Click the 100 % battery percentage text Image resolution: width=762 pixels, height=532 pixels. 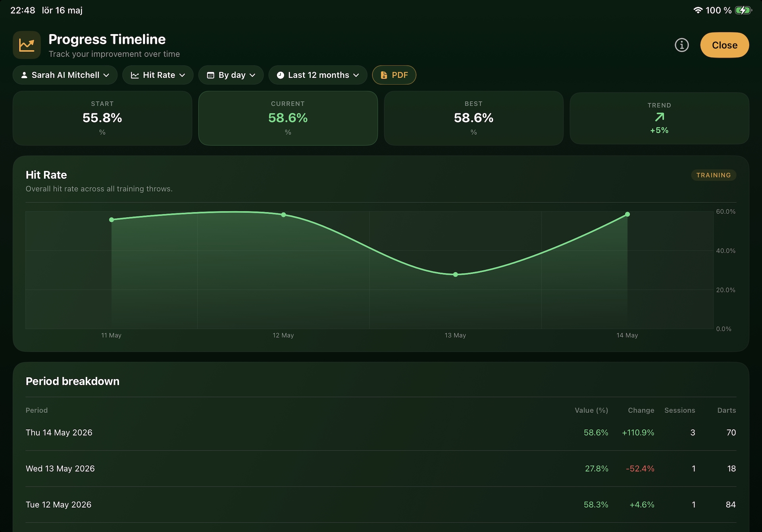pos(718,10)
